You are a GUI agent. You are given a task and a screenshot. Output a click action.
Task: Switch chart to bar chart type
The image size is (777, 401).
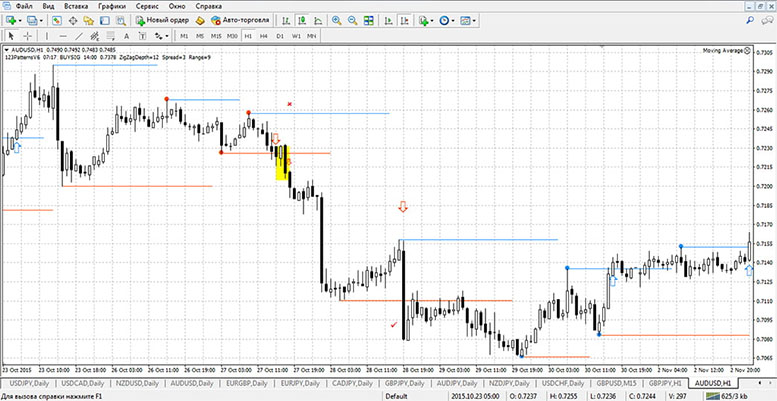pos(286,20)
